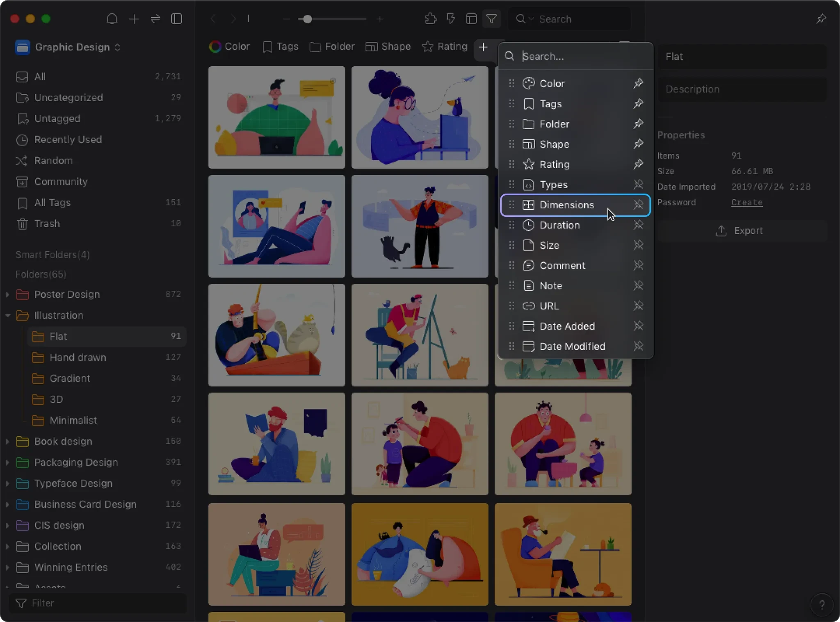Expand the CIS design folder
The height and width of the screenshot is (622, 840).
point(7,525)
